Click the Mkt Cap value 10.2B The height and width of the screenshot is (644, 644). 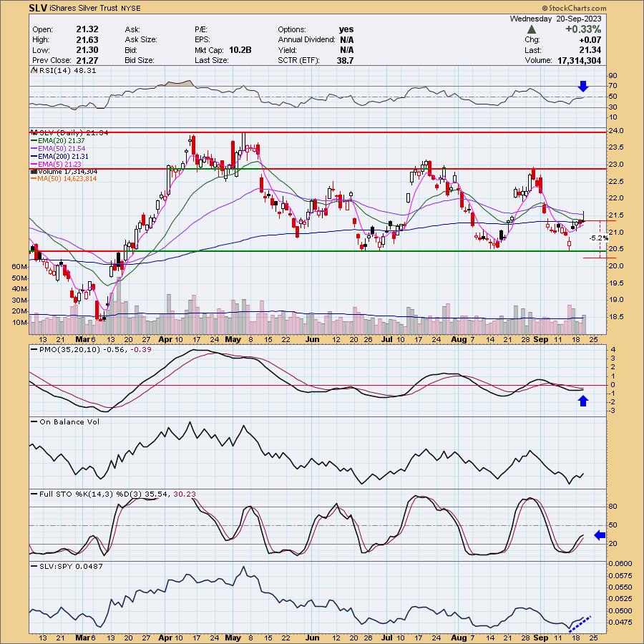240,49
